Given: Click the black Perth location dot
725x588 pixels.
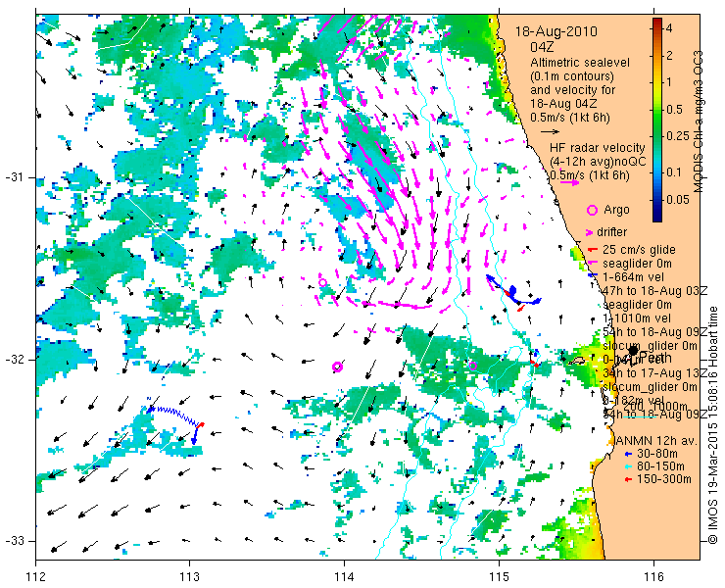Looking at the screenshot, I should pos(633,351).
